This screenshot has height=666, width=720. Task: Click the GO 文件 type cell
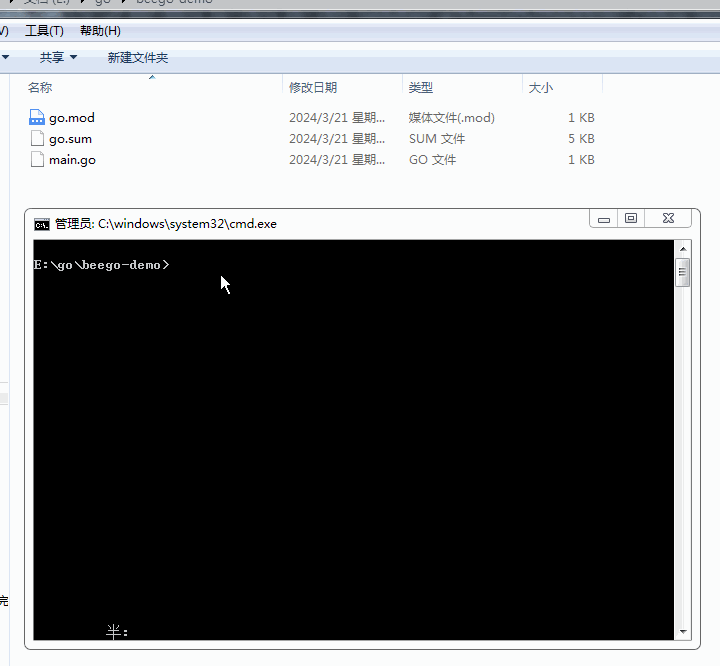click(432, 160)
